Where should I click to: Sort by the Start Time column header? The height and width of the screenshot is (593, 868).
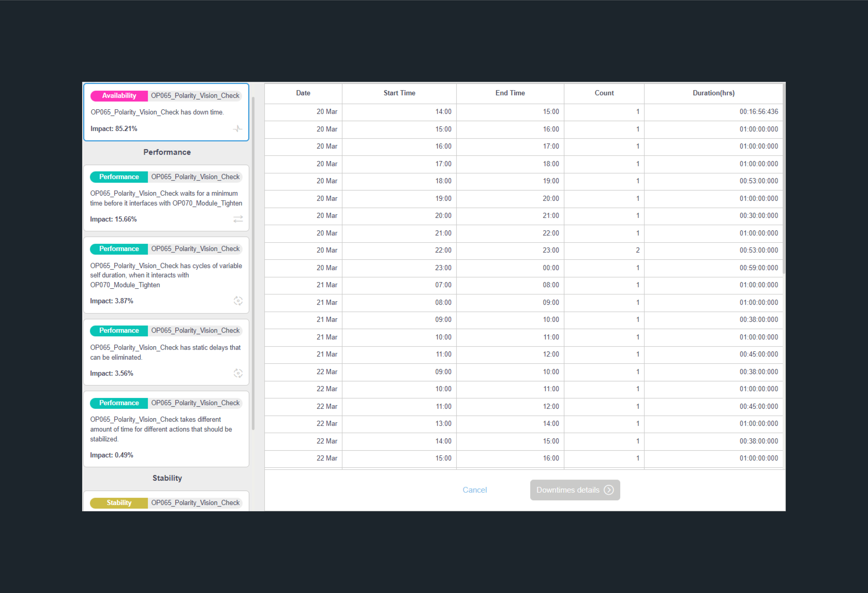pos(399,93)
